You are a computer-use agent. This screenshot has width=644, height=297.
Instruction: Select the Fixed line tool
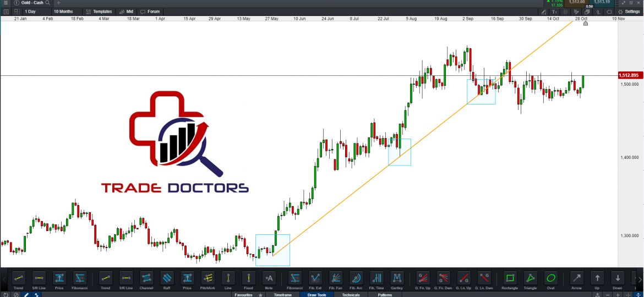pyautogui.click(x=249, y=278)
